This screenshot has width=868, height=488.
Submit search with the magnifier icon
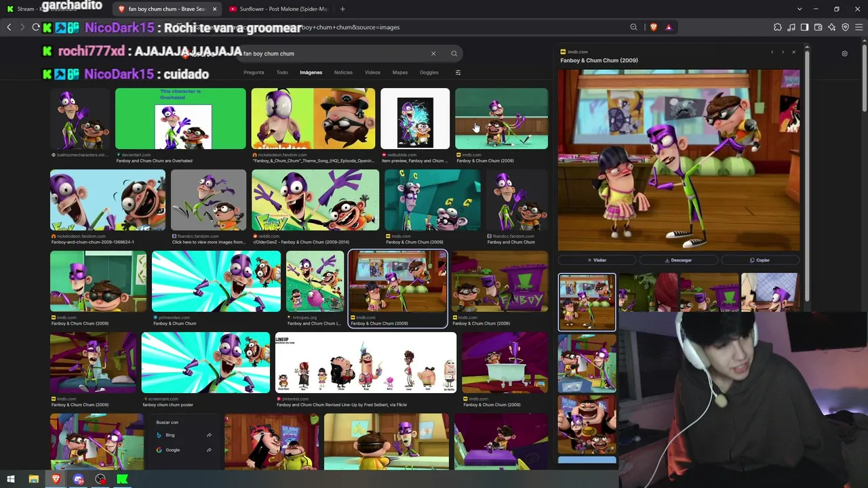454,54
